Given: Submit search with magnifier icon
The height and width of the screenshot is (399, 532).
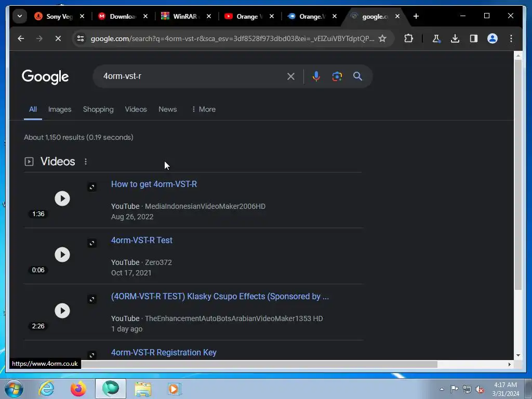Looking at the screenshot, I should click(x=357, y=76).
